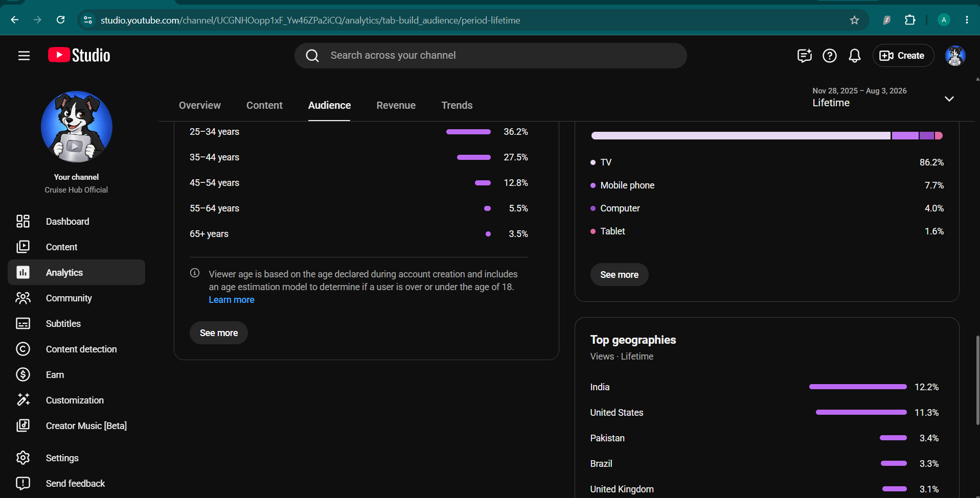Select the Audience tab
980x498 pixels.
329,105
